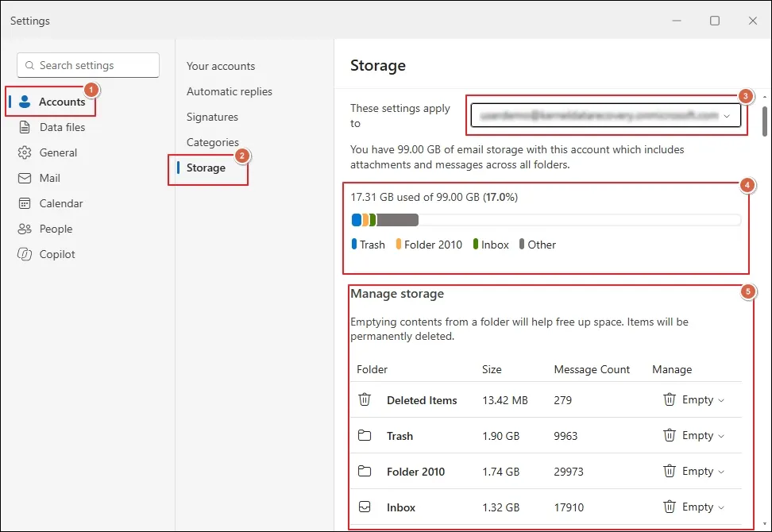Click the Deleted Items trash can icon
Screen dimensions: 772x532
click(365, 399)
